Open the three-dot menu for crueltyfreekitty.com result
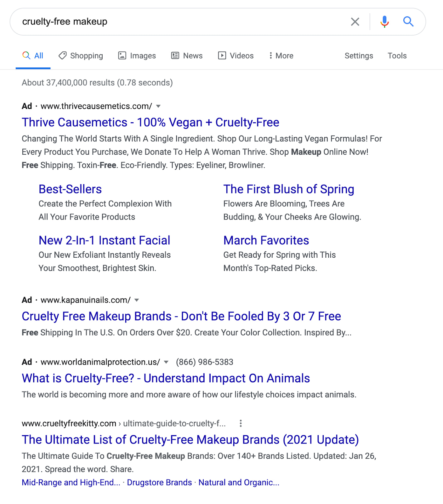Image resolution: width=443 pixels, height=504 pixels. [x=241, y=423]
